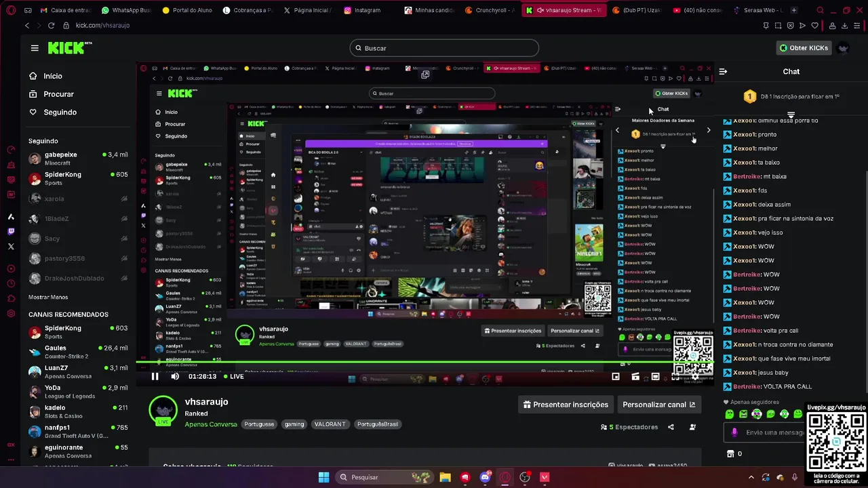
Task: Select the gaming tag
Action: coord(294,424)
